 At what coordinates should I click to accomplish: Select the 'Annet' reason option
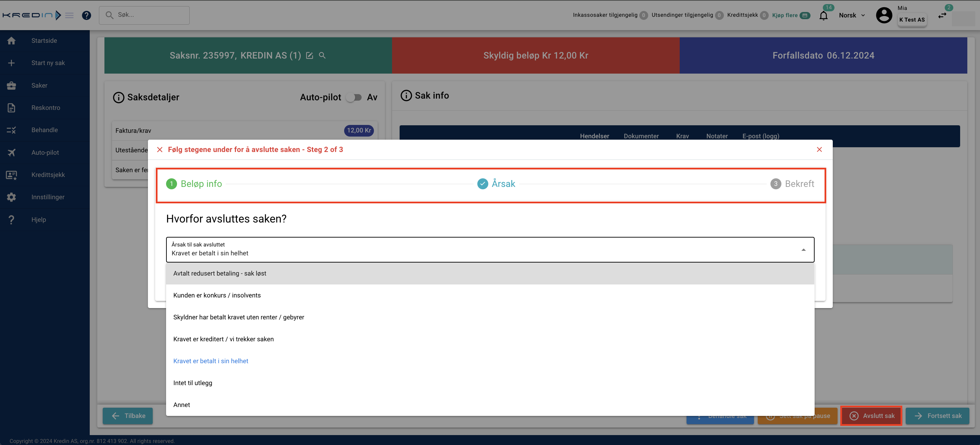click(181, 405)
